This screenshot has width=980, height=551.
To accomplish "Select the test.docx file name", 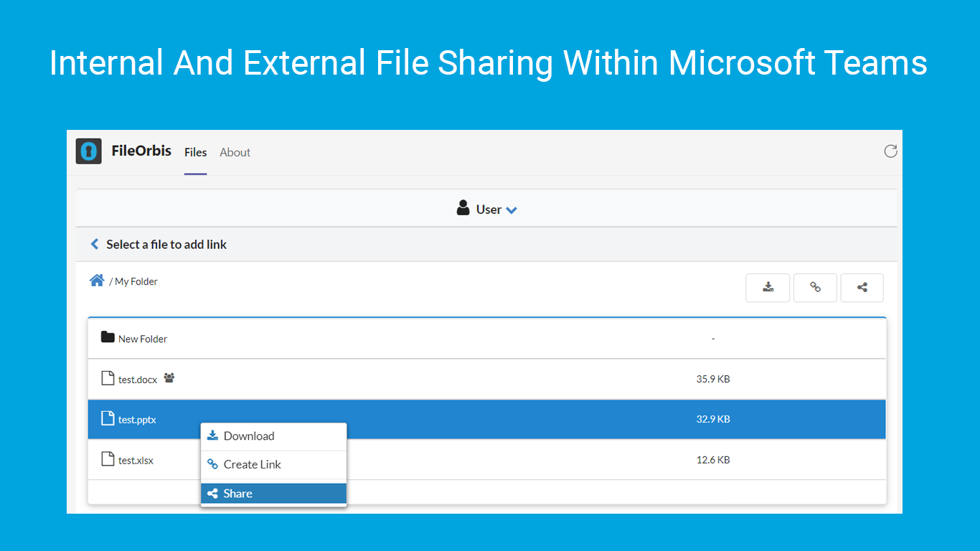I will [x=138, y=380].
